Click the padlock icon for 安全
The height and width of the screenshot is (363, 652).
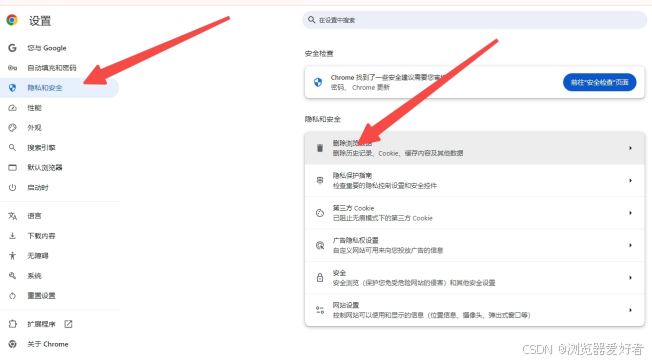coord(320,277)
